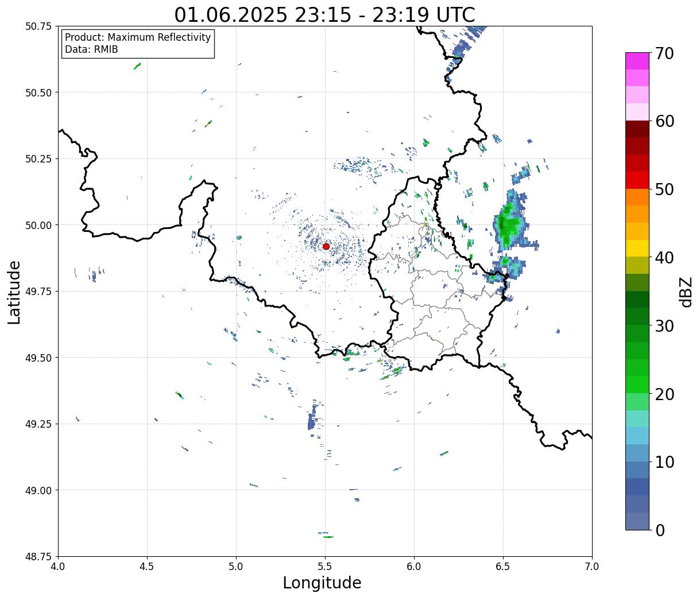
Task: Click the colorbar tick label '70'
Action: click(x=664, y=53)
